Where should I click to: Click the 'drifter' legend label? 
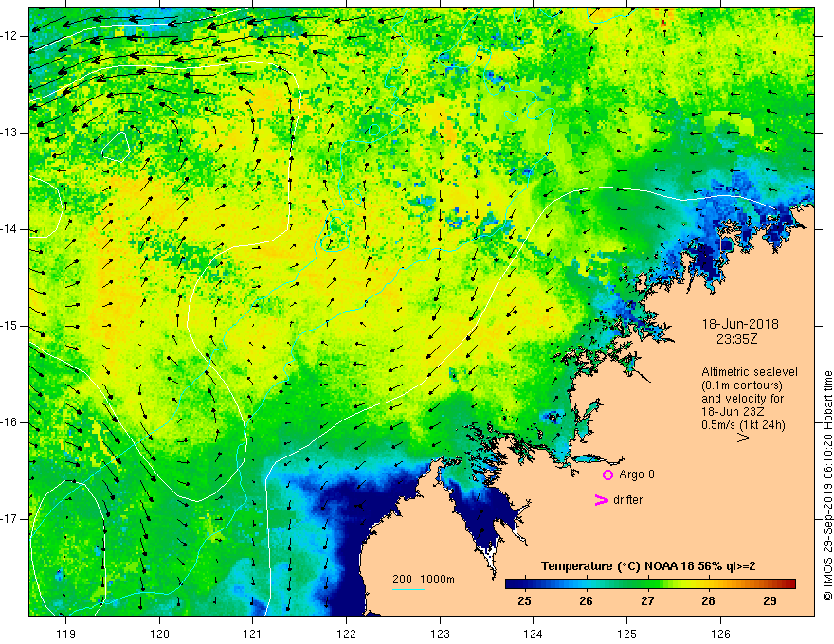627,500
